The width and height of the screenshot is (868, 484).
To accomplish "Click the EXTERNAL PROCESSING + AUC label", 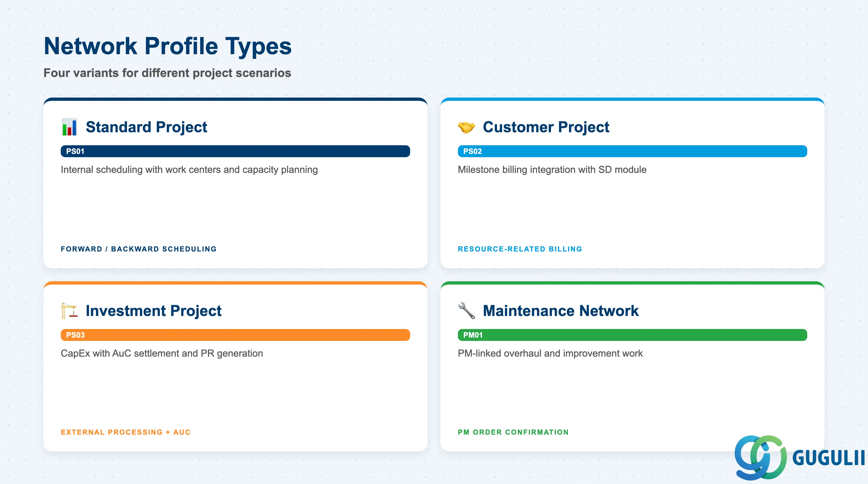I will click(x=125, y=432).
